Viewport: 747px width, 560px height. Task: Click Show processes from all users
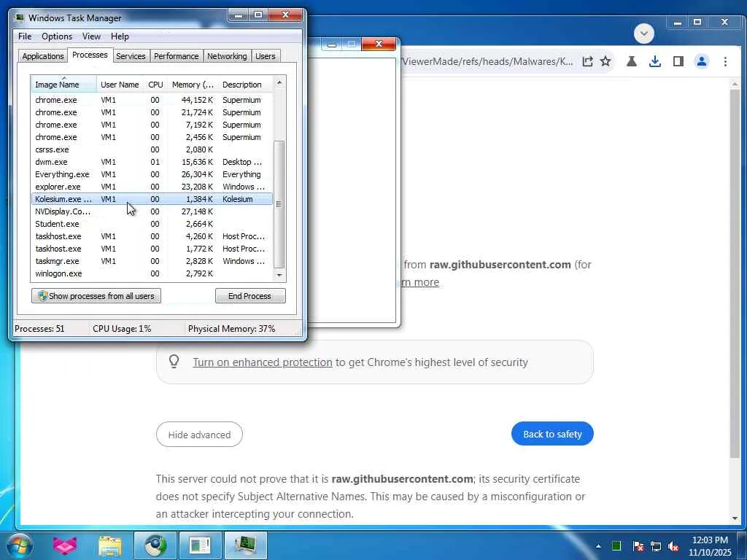(x=96, y=296)
